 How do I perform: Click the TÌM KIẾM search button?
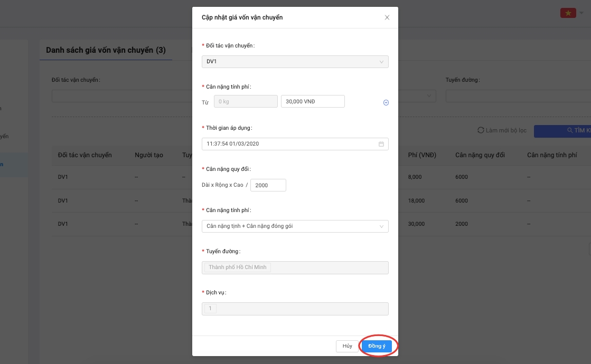click(x=562, y=131)
